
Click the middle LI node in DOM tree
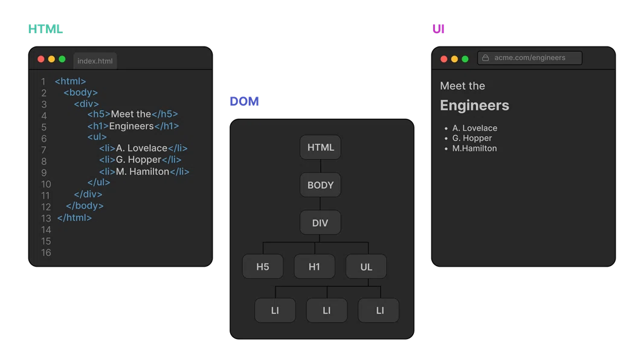coord(327,311)
